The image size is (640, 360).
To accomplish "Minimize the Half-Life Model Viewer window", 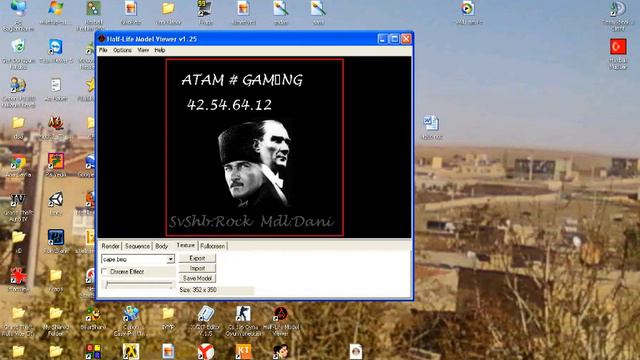I will (x=382, y=39).
